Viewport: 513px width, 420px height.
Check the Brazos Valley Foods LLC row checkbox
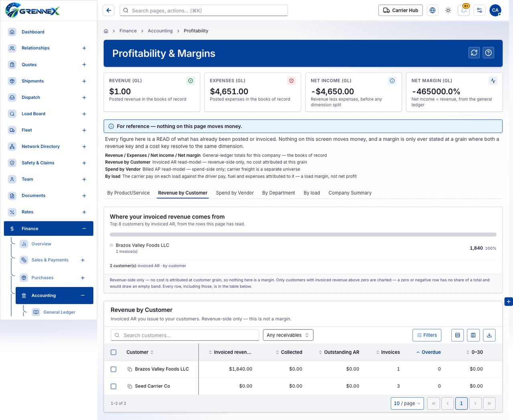click(113, 369)
